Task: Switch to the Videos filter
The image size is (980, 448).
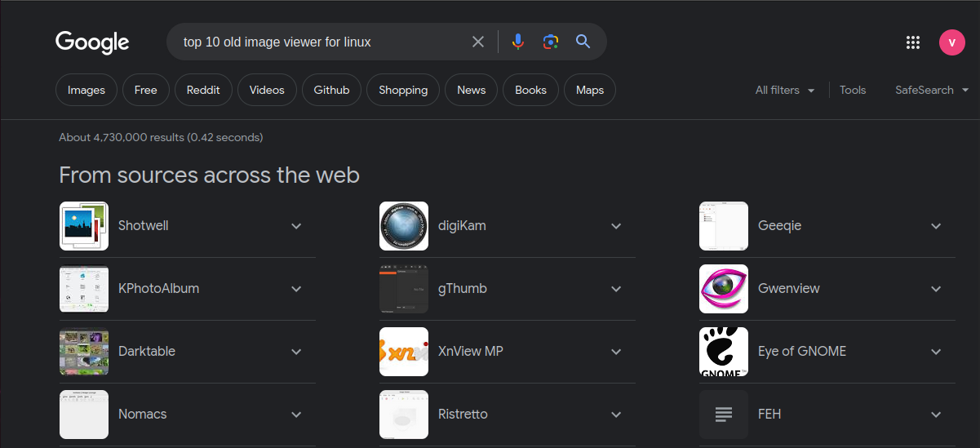Action: pyautogui.click(x=267, y=90)
